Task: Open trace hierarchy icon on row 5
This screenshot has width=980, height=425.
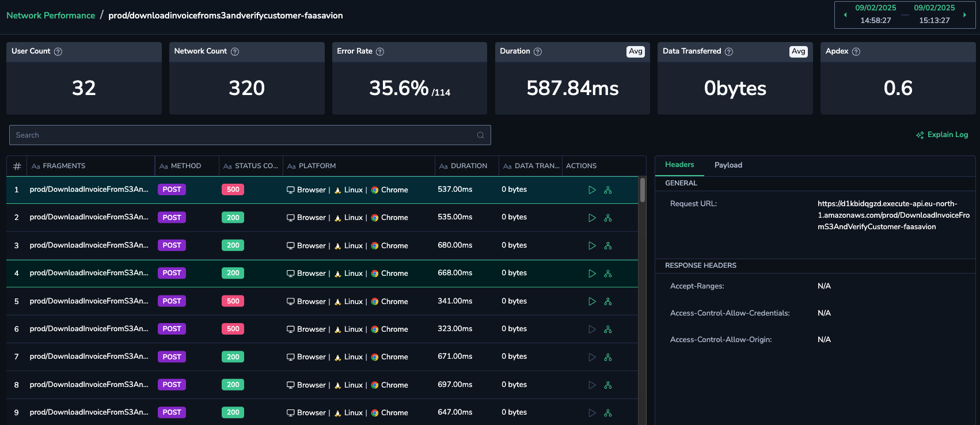Action: [607, 302]
